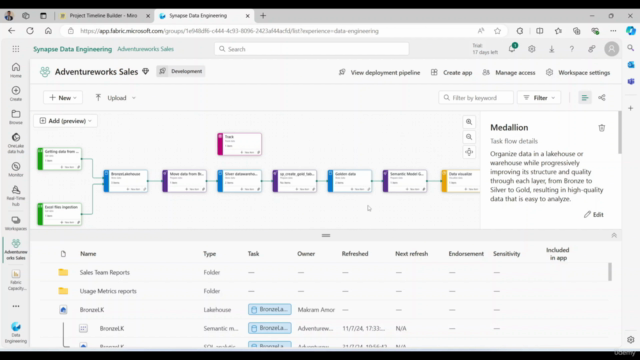Open the Add (preview) dropdown
This screenshot has height=360, width=640.
[65, 121]
